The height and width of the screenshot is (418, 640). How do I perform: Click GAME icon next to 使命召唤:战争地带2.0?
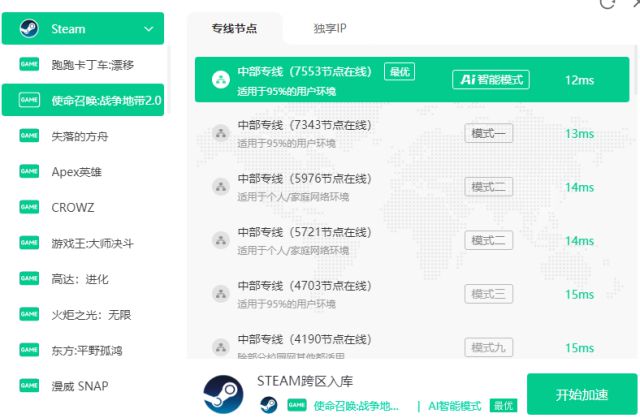pos(29,100)
